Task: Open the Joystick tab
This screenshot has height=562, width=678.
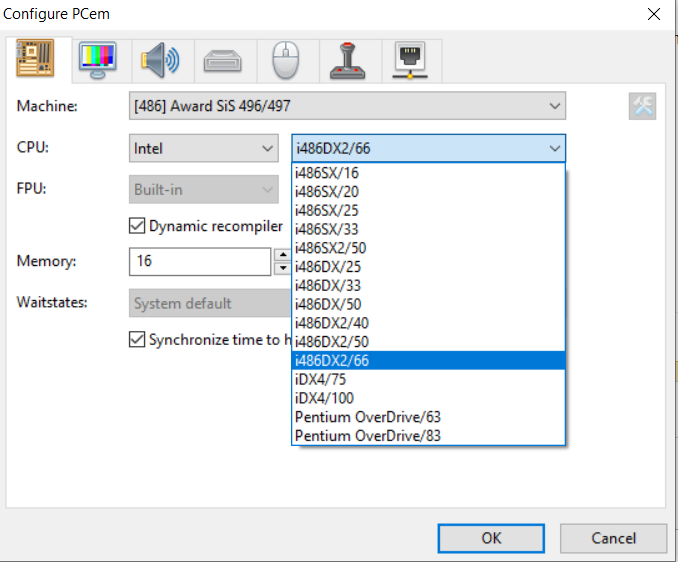Action: (x=348, y=60)
